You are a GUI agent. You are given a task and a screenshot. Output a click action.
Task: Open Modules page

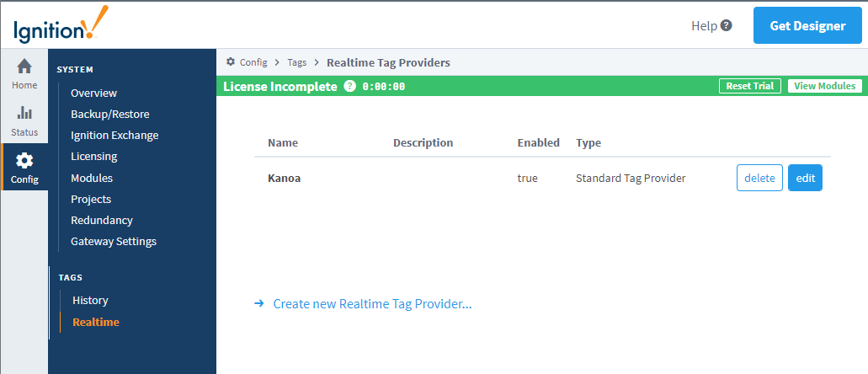[x=92, y=178]
